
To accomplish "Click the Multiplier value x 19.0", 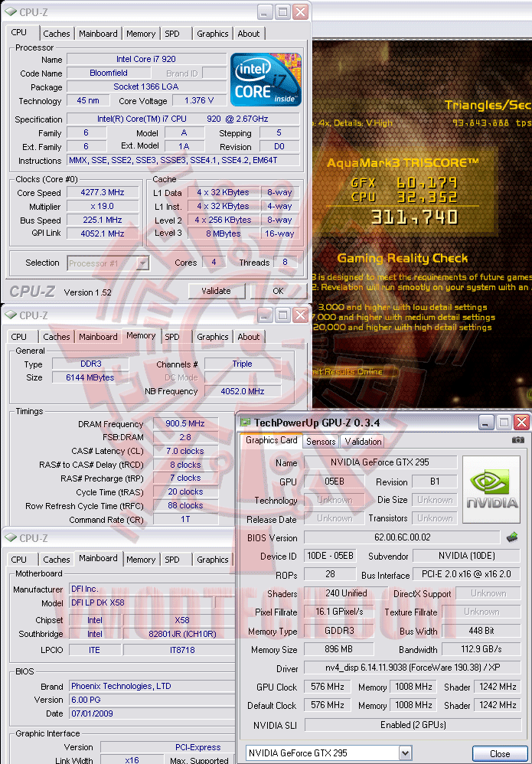I will point(103,206).
